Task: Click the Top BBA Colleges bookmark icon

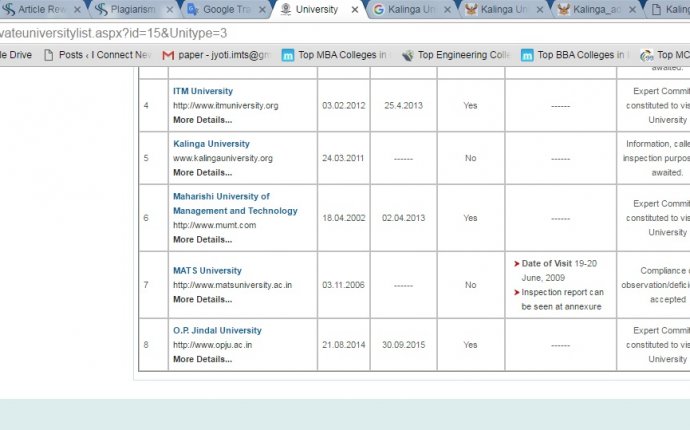Action: coord(527,55)
